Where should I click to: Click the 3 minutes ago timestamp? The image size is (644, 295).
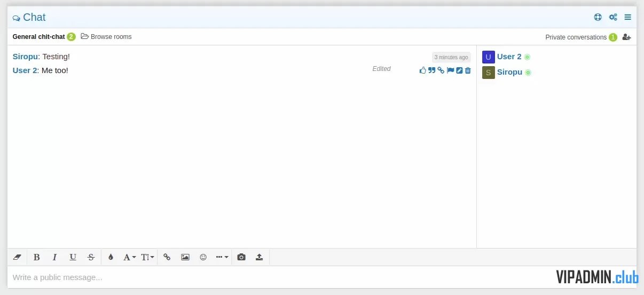[x=451, y=57]
